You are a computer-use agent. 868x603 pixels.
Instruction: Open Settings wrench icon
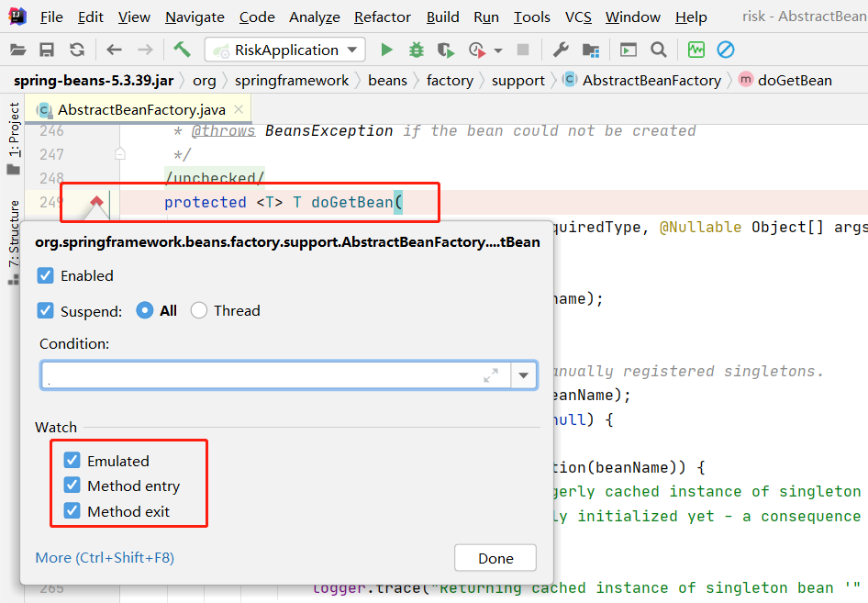561,50
